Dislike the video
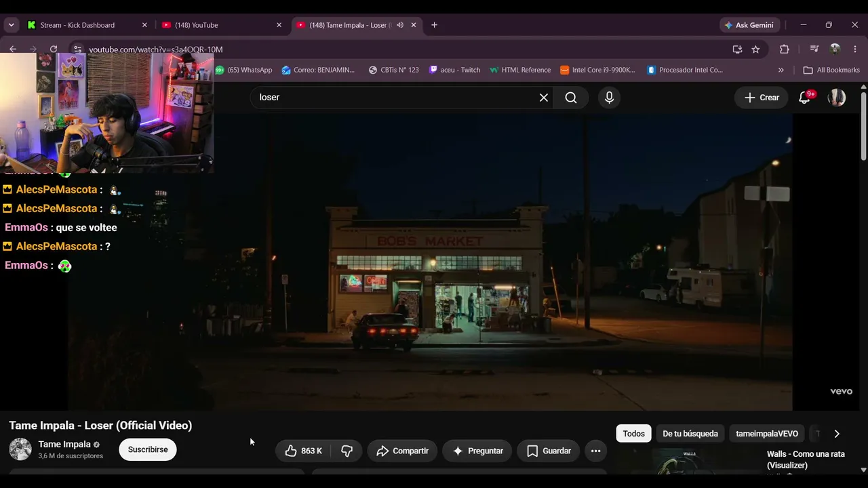The image size is (868, 488). 347,451
